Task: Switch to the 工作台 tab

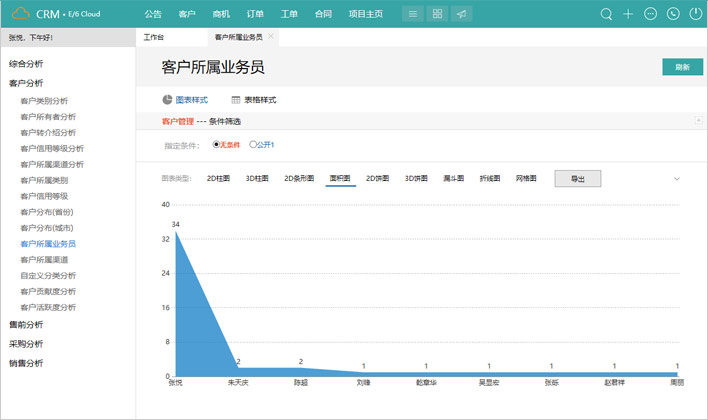Action: point(154,37)
